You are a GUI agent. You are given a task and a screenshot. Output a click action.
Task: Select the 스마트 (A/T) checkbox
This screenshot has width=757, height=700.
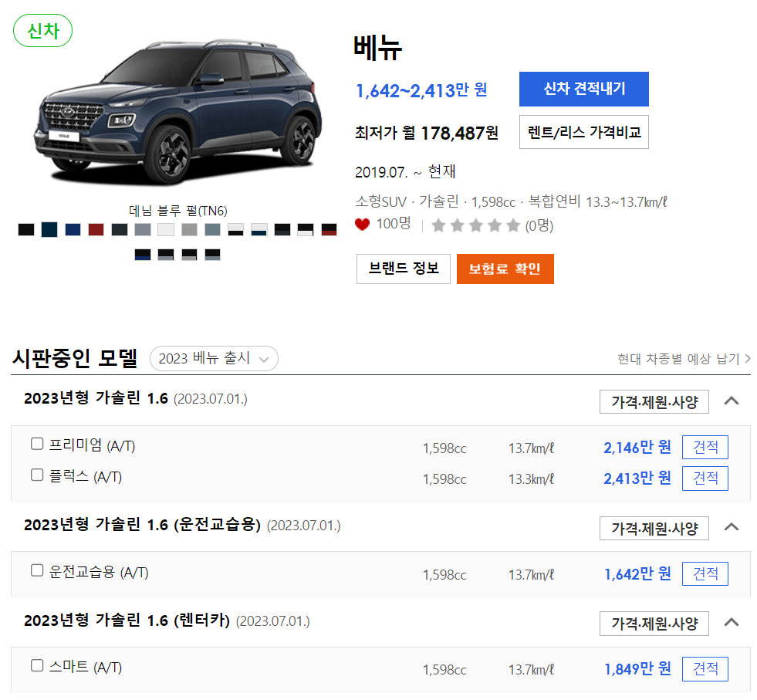click(37, 666)
